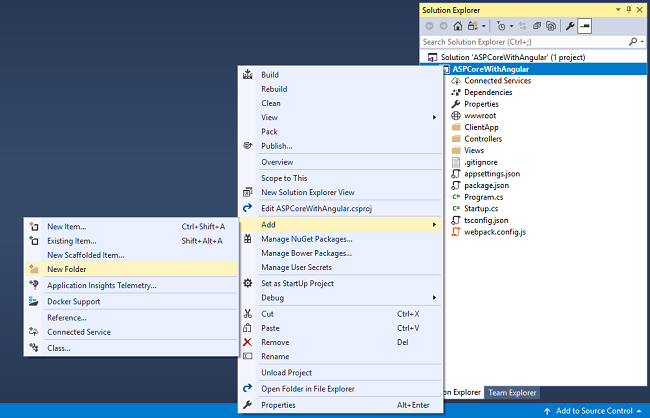Select webpack.config.js file
650x418 pixels.
pyautogui.click(x=495, y=232)
